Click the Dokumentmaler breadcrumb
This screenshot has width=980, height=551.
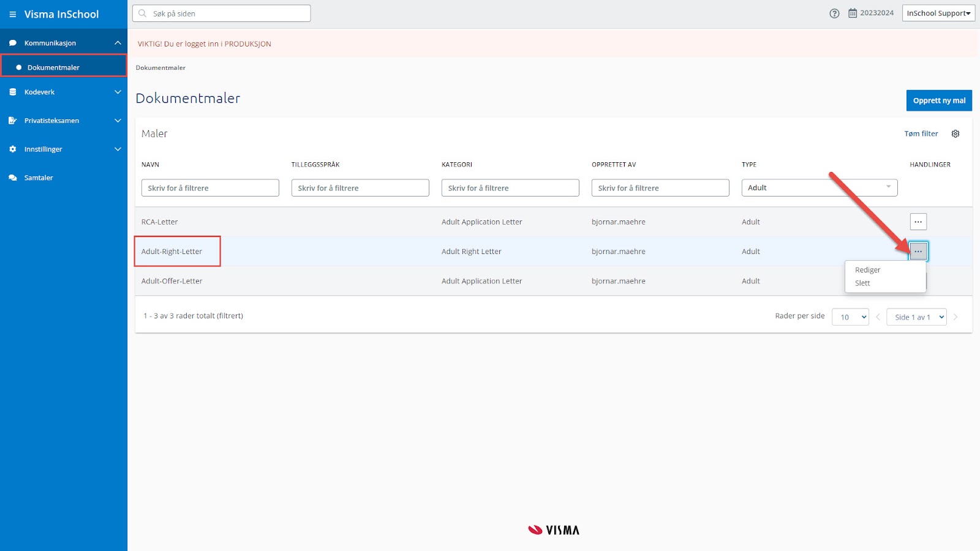tap(160, 68)
